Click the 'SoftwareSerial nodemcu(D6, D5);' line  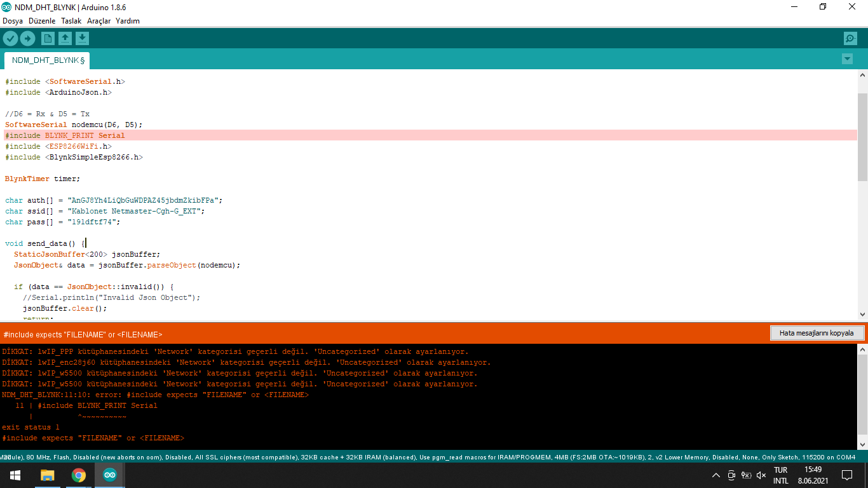74,125
